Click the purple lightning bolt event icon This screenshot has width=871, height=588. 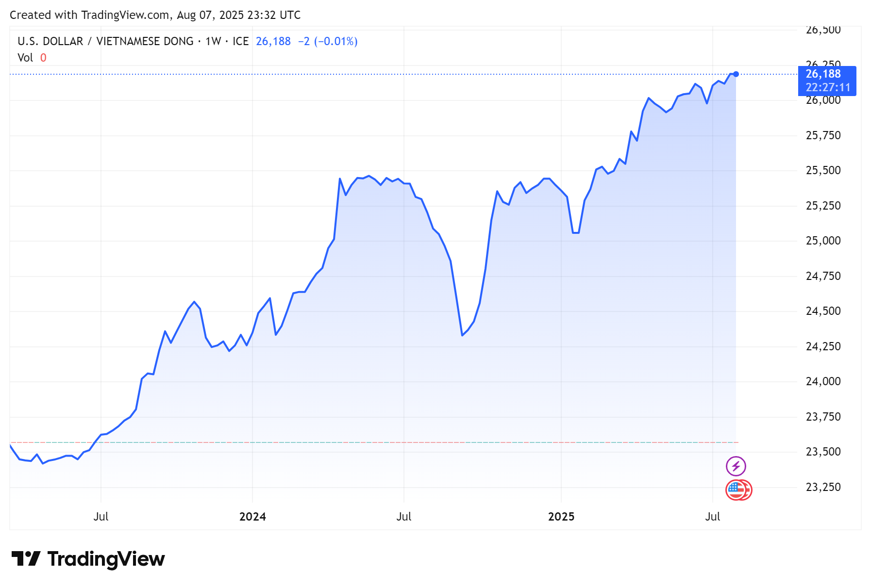736,466
